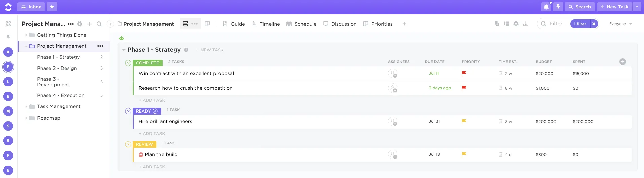Click the green robot automation icon
644x178 pixels.
pos(121,38)
